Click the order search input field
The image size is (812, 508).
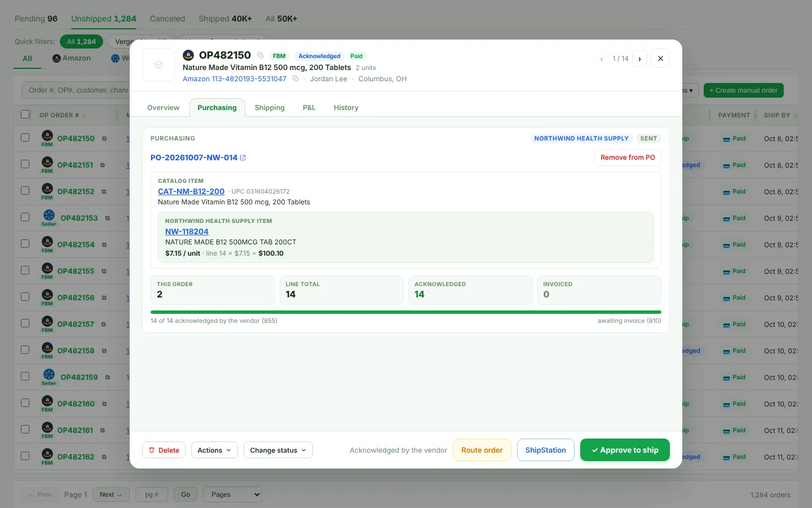(x=76, y=90)
